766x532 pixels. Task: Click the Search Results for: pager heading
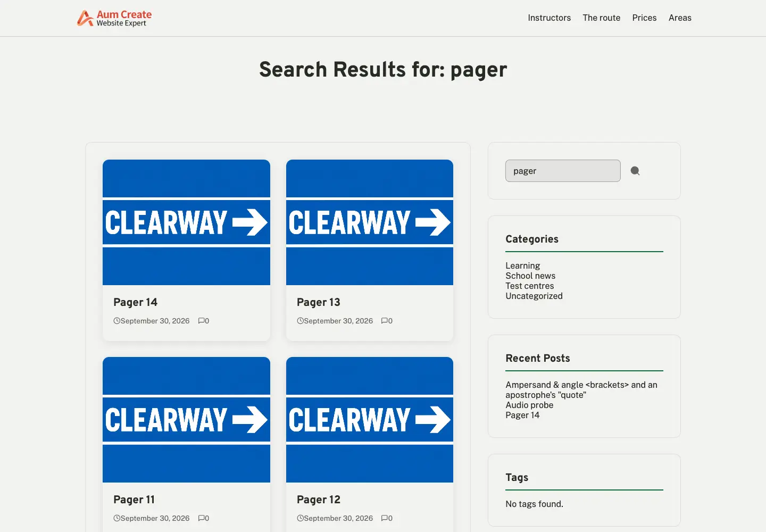[x=383, y=70]
